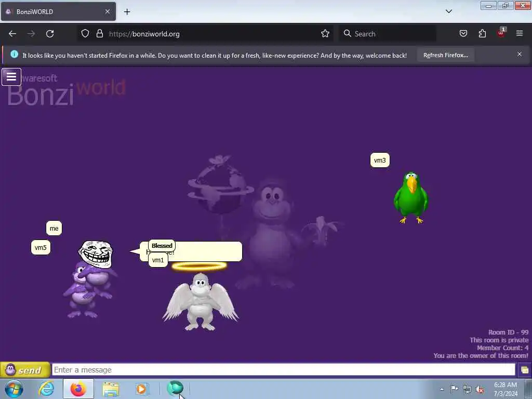
Task: Click the green parrot vm3 character
Action: click(x=411, y=197)
